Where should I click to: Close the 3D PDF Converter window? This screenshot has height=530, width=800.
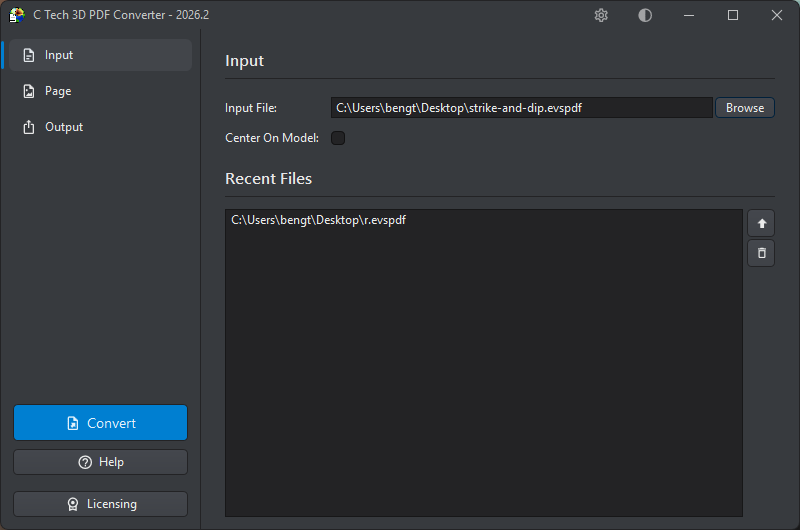(x=777, y=15)
